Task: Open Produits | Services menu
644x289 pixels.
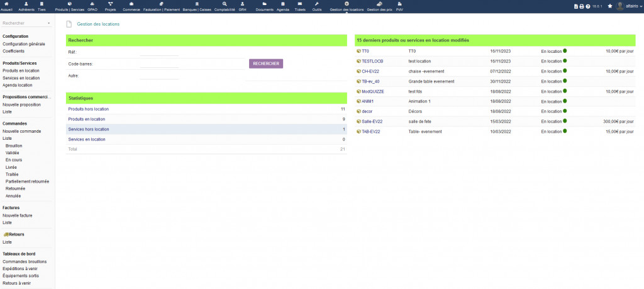Action: pyautogui.click(x=69, y=6)
